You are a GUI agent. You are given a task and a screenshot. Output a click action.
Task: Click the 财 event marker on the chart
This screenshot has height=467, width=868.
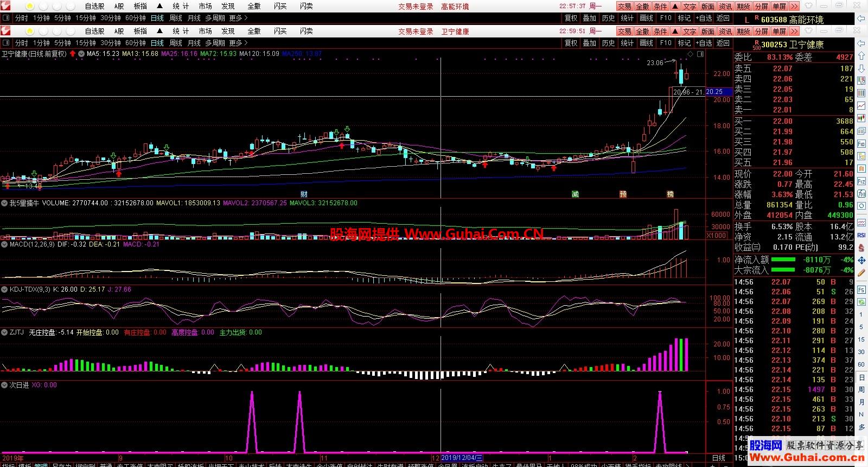[304, 194]
